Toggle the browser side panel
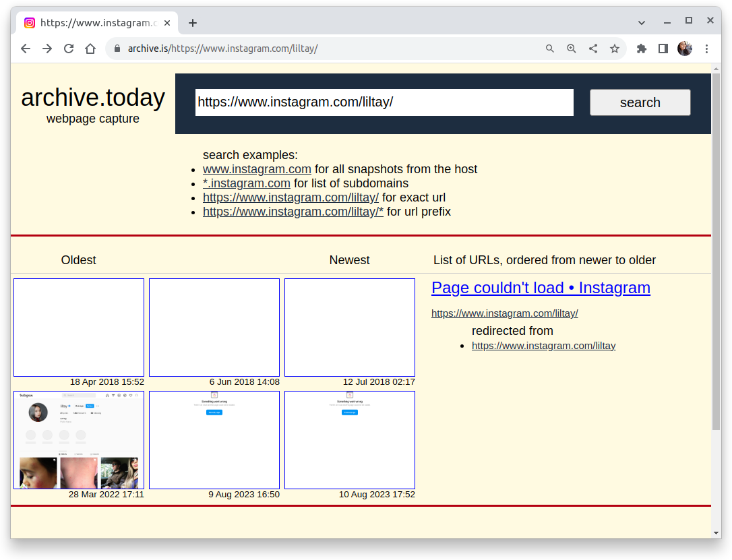 [x=663, y=49]
